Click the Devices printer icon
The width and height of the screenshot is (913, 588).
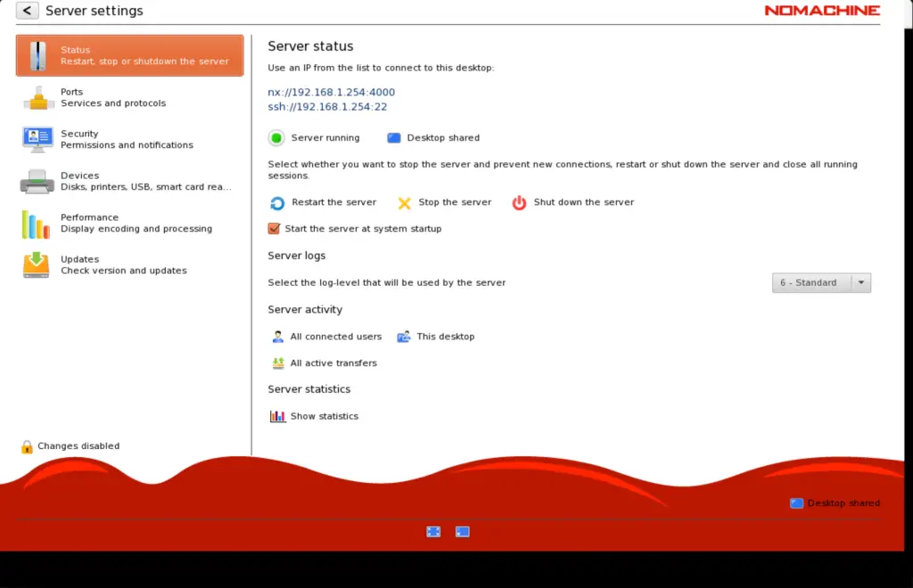(x=37, y=182)
